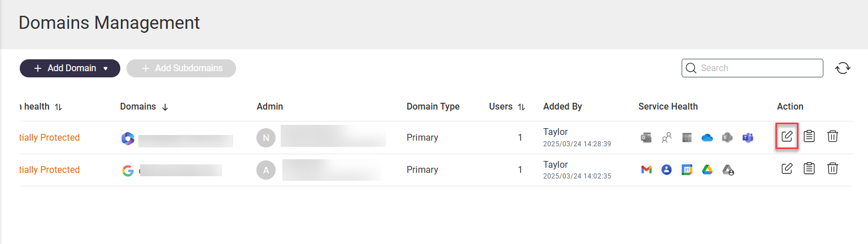
Task: Click the Gmail service health icon
Action: click(647, 169)
